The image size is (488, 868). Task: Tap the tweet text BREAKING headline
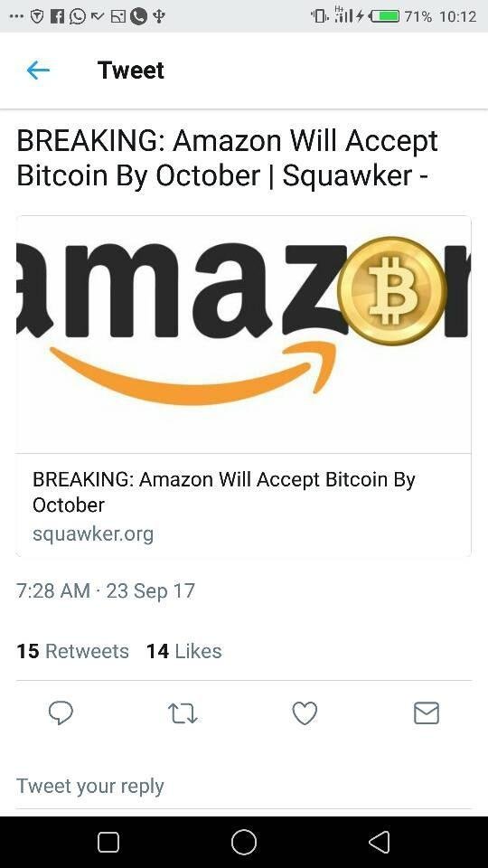pos(228,157)
